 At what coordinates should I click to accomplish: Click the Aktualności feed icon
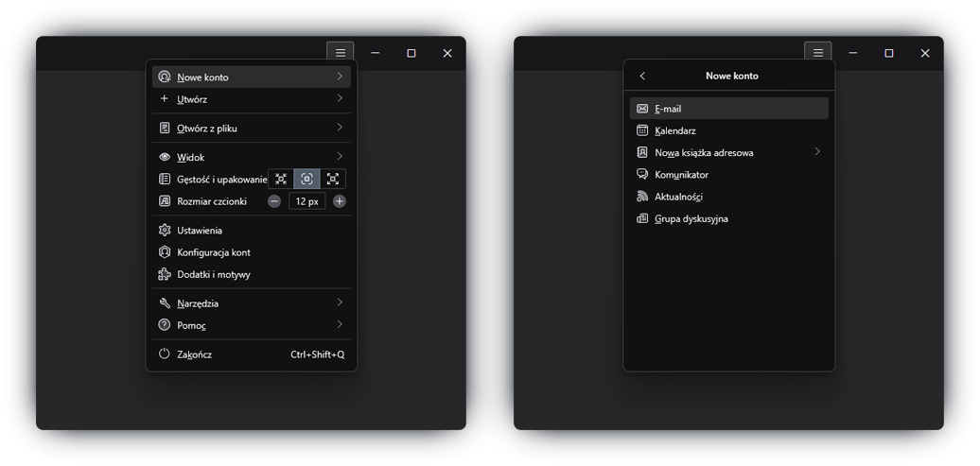tap(642, 197)
